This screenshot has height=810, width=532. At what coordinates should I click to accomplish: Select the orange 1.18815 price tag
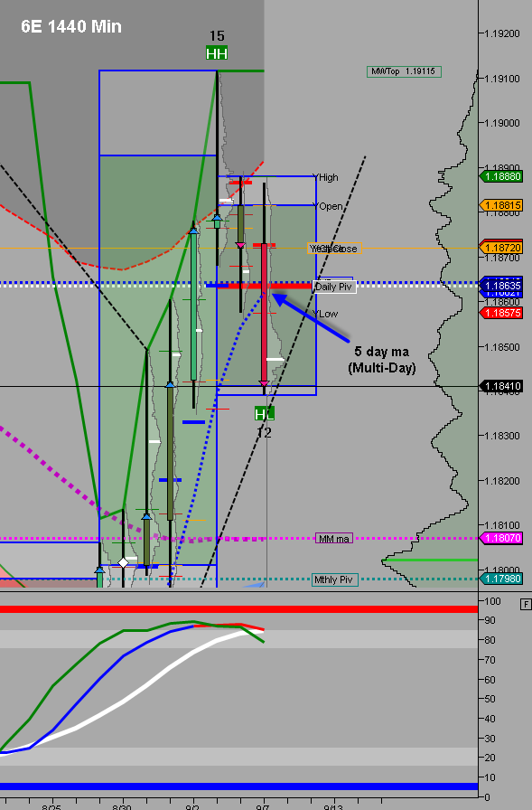pyautogui.click(x=501, y=205)
